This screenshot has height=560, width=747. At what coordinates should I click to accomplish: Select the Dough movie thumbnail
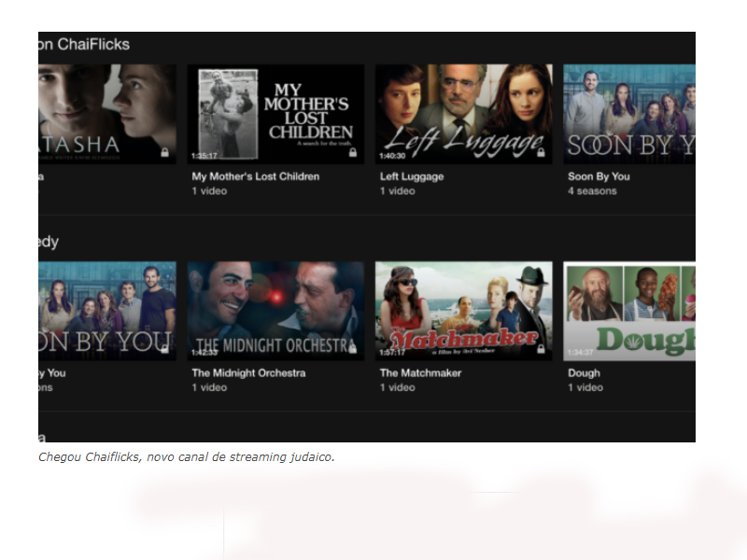(x=629, y=310)
